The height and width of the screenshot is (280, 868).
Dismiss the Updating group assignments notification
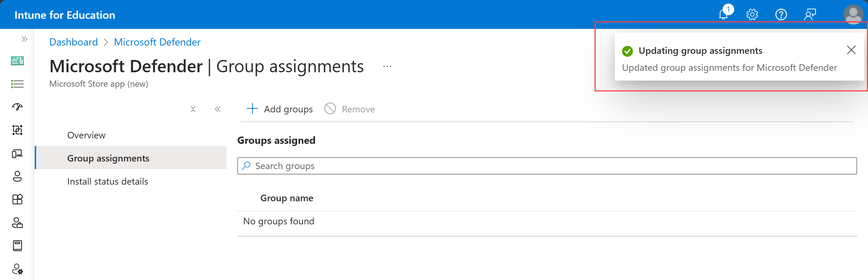click(x=851, y=50)
